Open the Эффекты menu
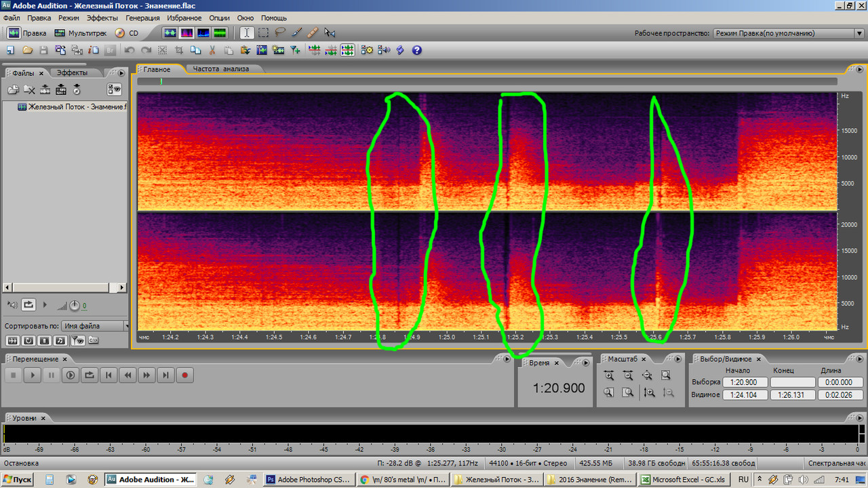 [102, 18]
